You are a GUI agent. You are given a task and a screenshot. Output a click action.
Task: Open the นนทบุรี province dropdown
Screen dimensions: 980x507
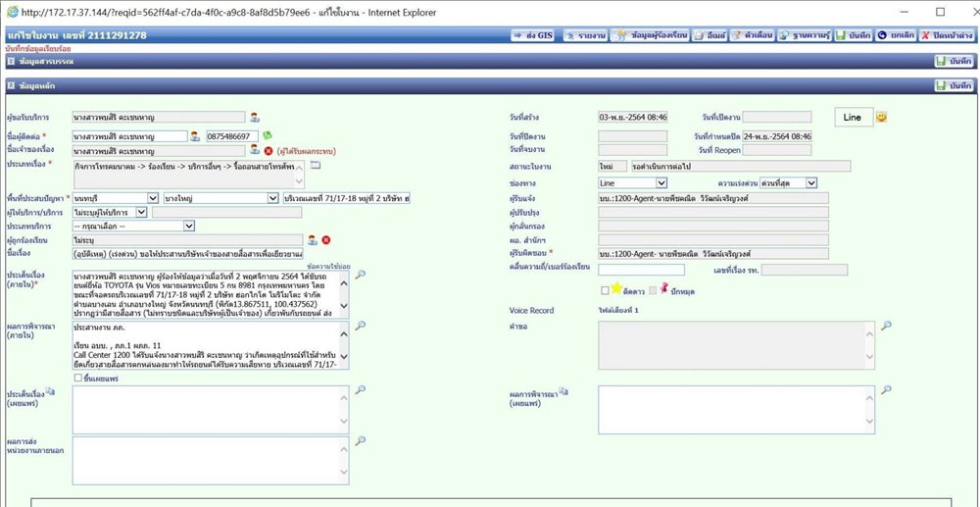[x=116, y=197]
